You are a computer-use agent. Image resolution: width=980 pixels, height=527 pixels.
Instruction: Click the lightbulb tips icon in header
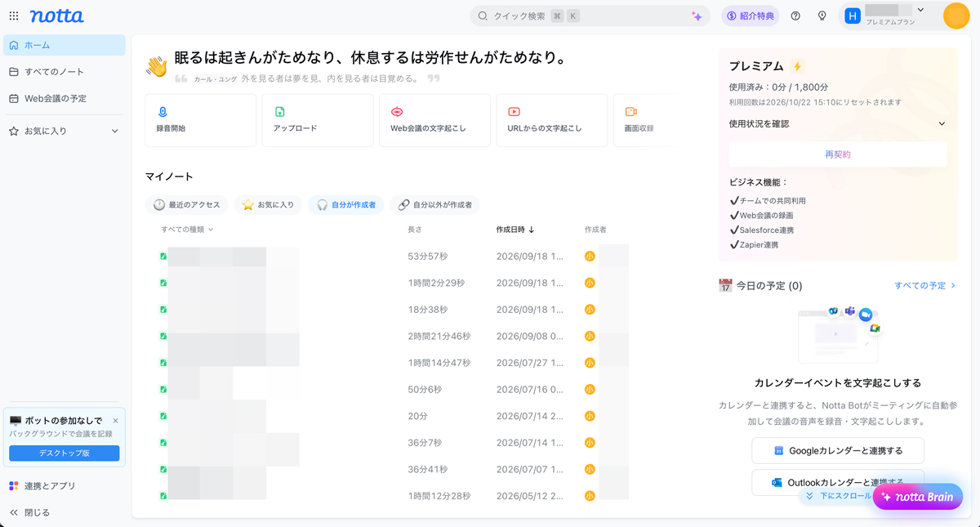click(822, 16)
